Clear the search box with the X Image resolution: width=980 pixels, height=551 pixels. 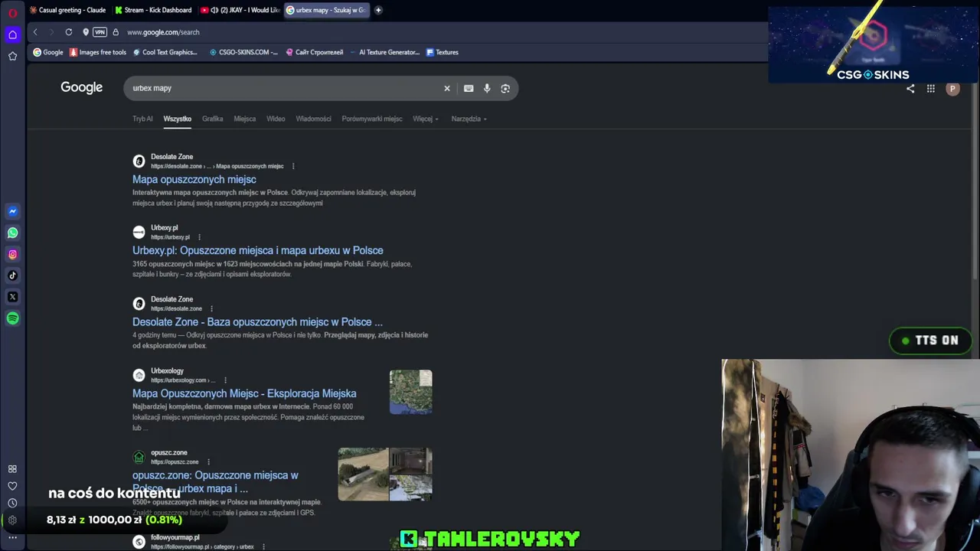[x=447, y=88]
